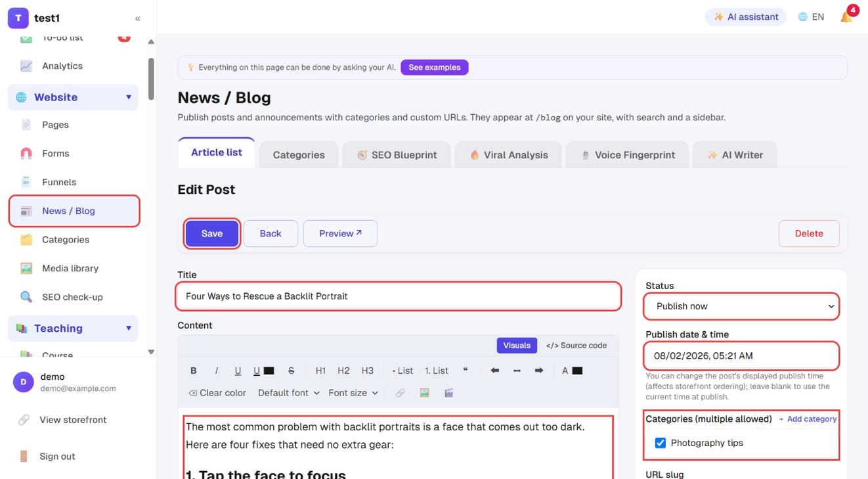Open SEO check-up in the sidebar

pos(73,297)
